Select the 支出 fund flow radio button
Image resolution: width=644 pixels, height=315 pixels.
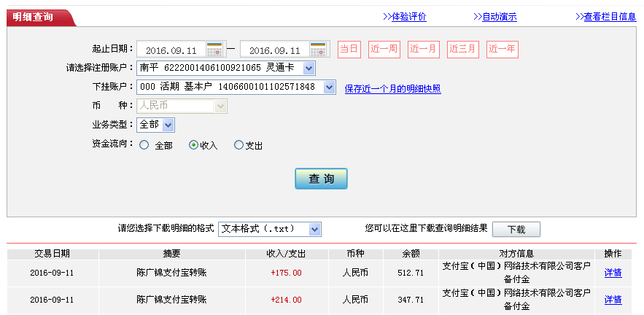[238, 145]
